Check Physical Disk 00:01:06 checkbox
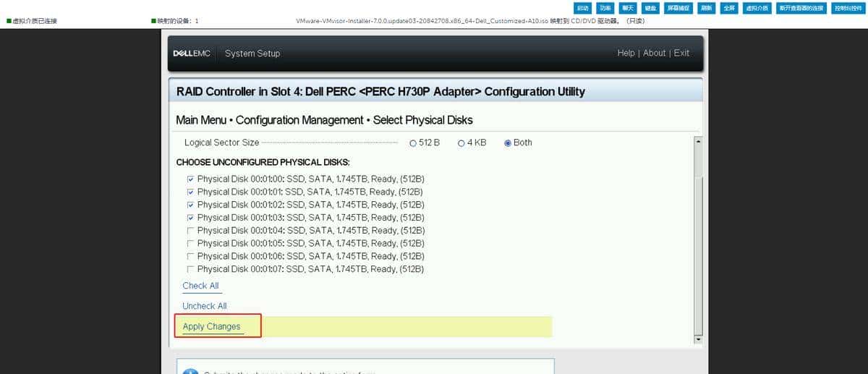Image resolution: width=868 pixels, height=374 pixels. 190,256
